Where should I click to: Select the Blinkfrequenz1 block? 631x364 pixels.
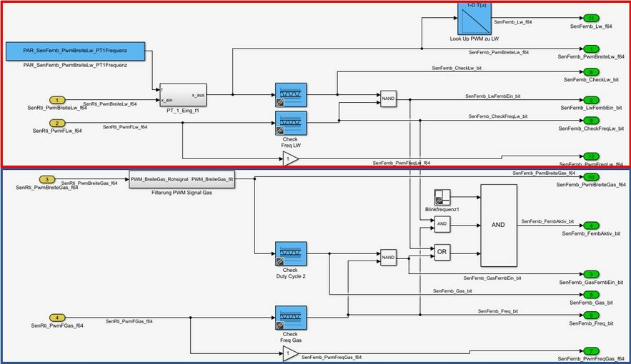[x=442, y=199]
